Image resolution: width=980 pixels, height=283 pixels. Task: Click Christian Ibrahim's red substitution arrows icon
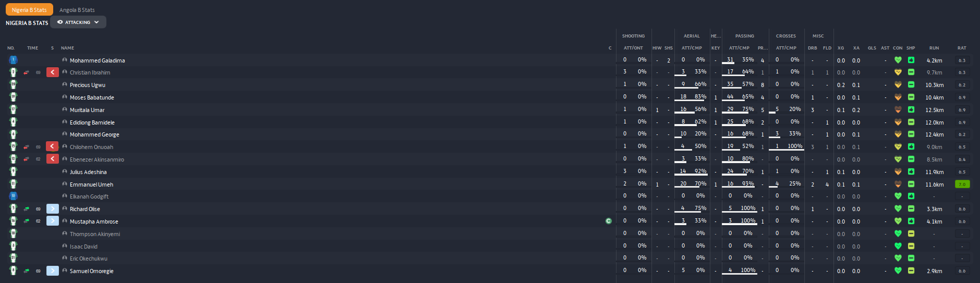point(26,72)
